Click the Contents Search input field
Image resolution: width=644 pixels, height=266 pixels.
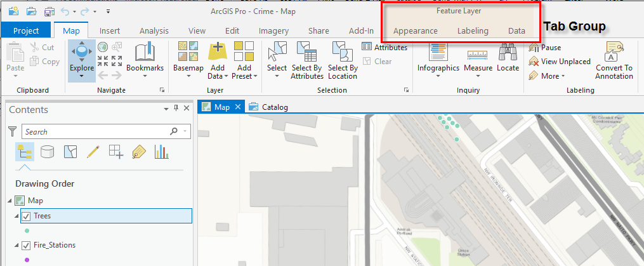106,131
